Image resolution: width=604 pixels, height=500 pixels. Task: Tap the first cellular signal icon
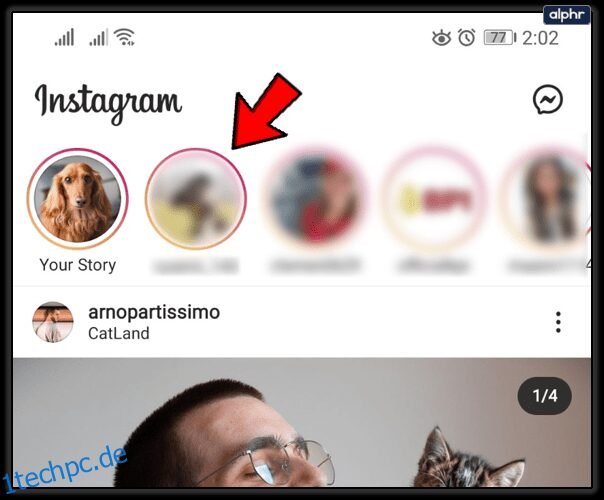point(64,37)
